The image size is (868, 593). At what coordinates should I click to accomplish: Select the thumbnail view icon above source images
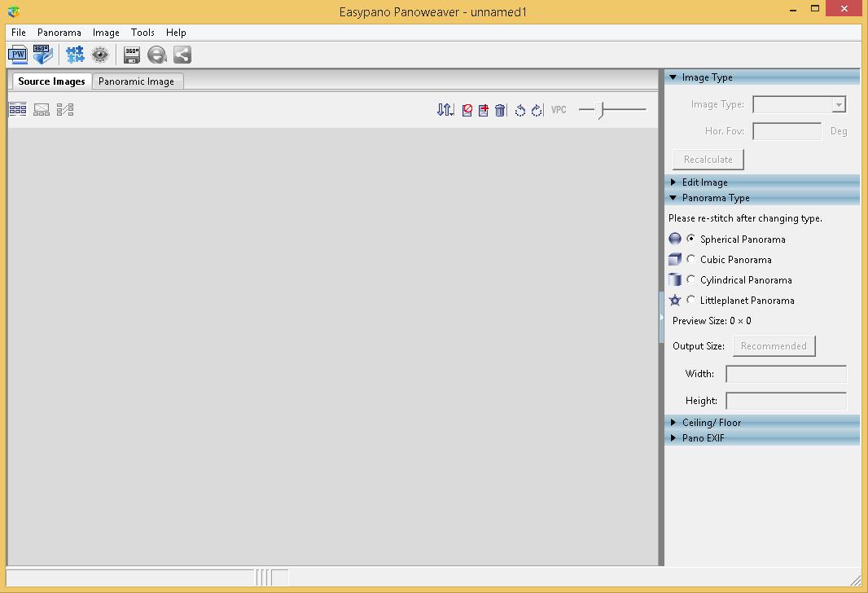(17, 108)
